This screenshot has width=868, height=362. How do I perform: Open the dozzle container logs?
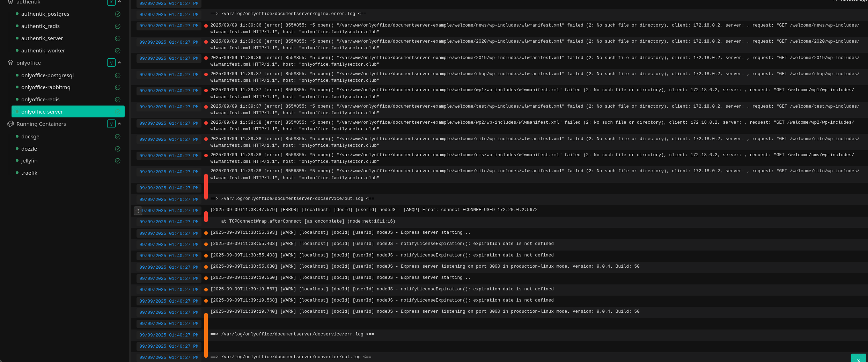tap(29, 149)
